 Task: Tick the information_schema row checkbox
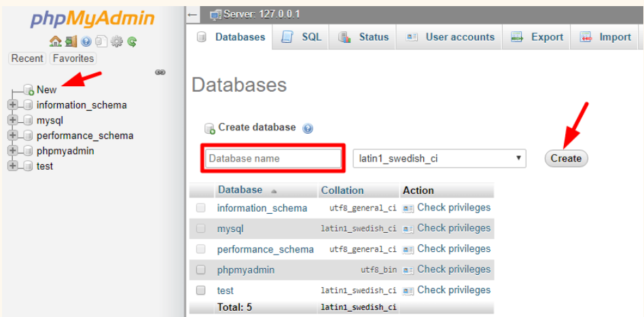pos(200,208)
